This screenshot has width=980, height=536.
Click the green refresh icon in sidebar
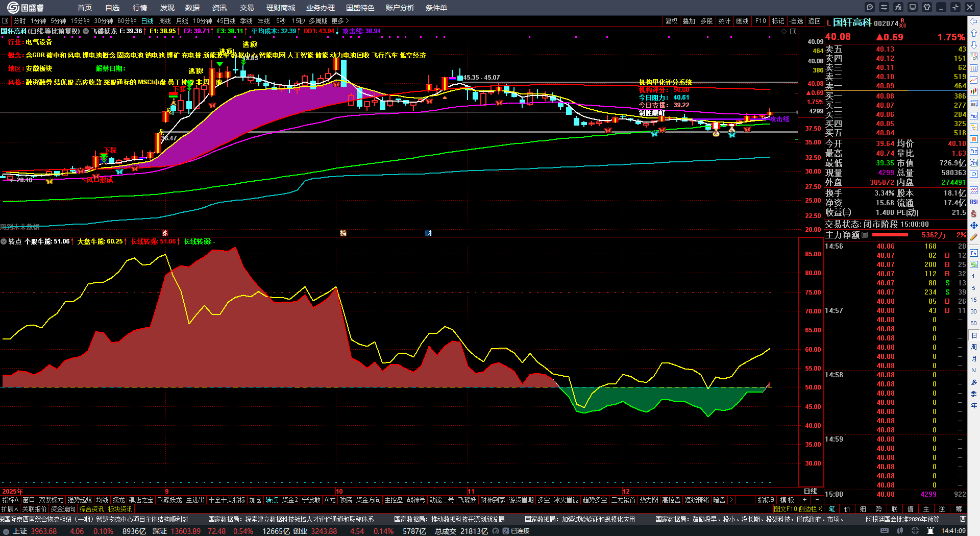[974, 264]
